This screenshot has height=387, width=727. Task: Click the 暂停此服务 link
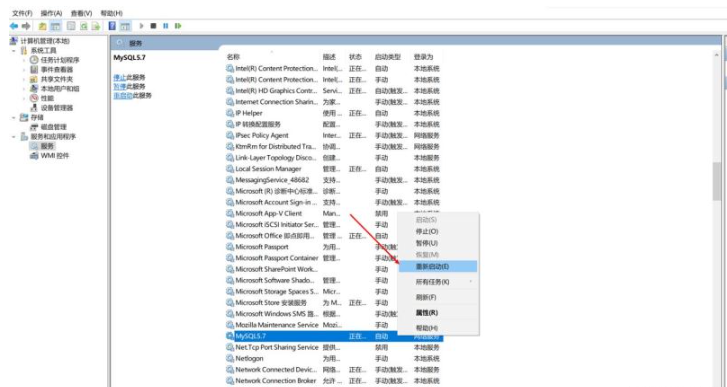(x=129, y=87)
